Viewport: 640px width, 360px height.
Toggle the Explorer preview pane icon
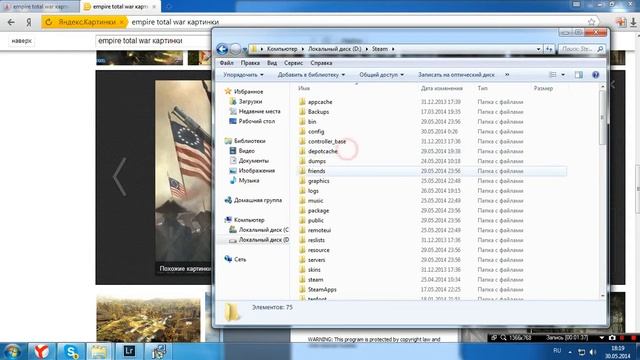579,75
